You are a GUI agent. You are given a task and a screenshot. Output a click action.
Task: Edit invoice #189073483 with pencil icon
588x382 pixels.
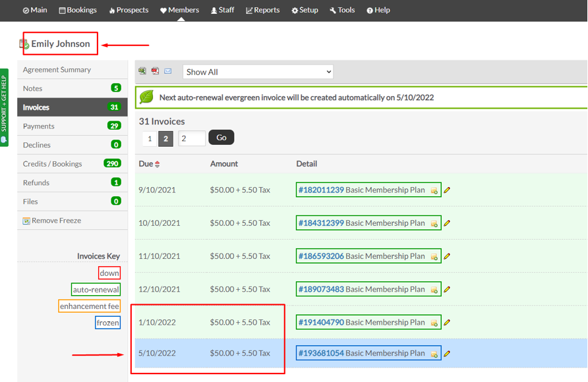click(x=447, y=290)
